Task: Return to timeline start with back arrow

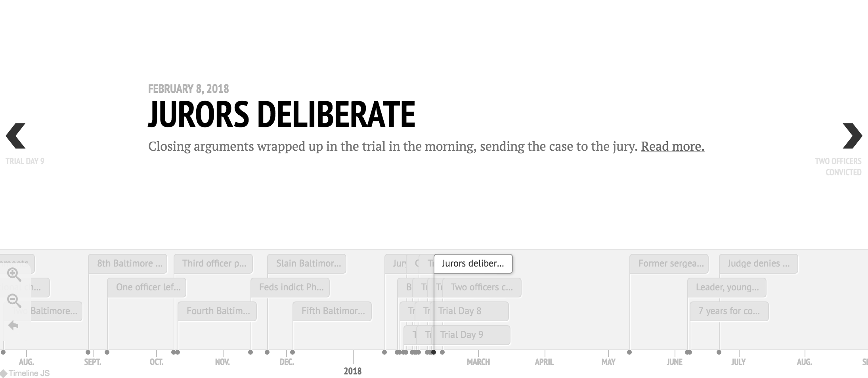Action: point(13,326)
